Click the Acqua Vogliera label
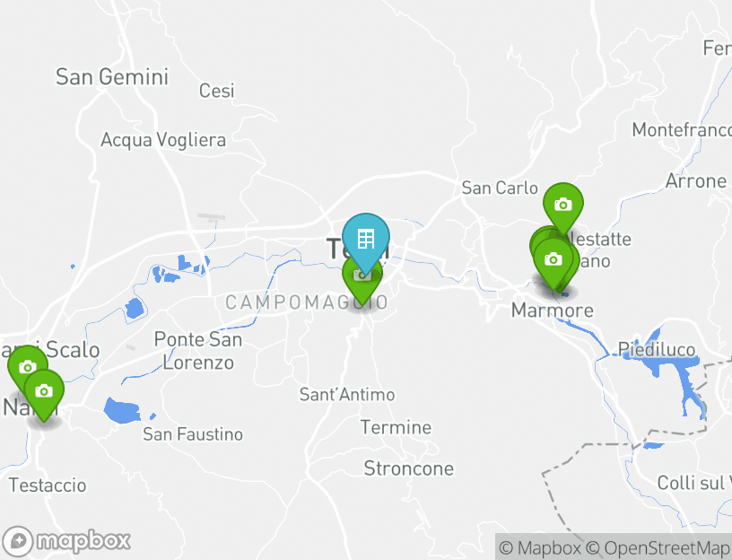The image size is (732, 560). tap(163, 140)
